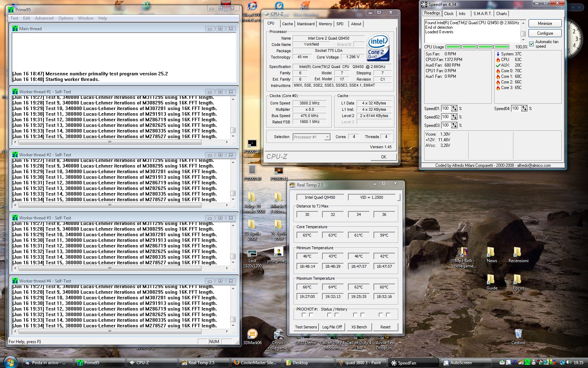Select the P1000144 image file
Viewport: 588px width, 368px height.
279,173
